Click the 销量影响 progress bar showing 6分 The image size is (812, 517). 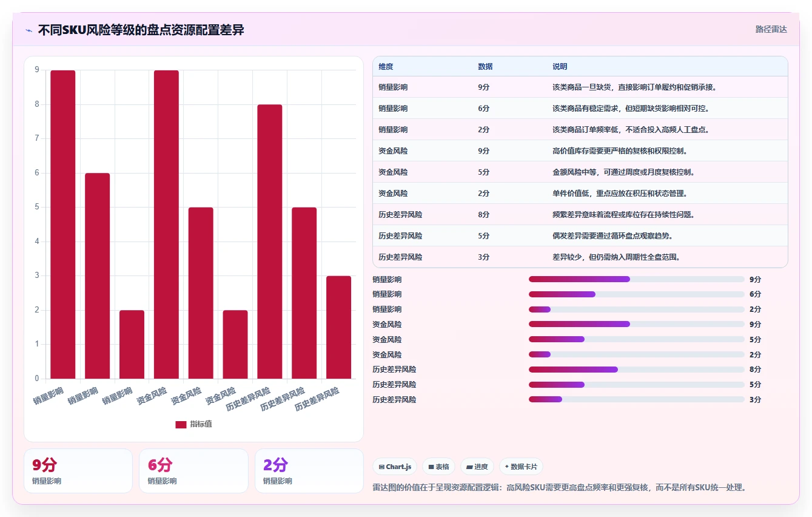point(637,294)
